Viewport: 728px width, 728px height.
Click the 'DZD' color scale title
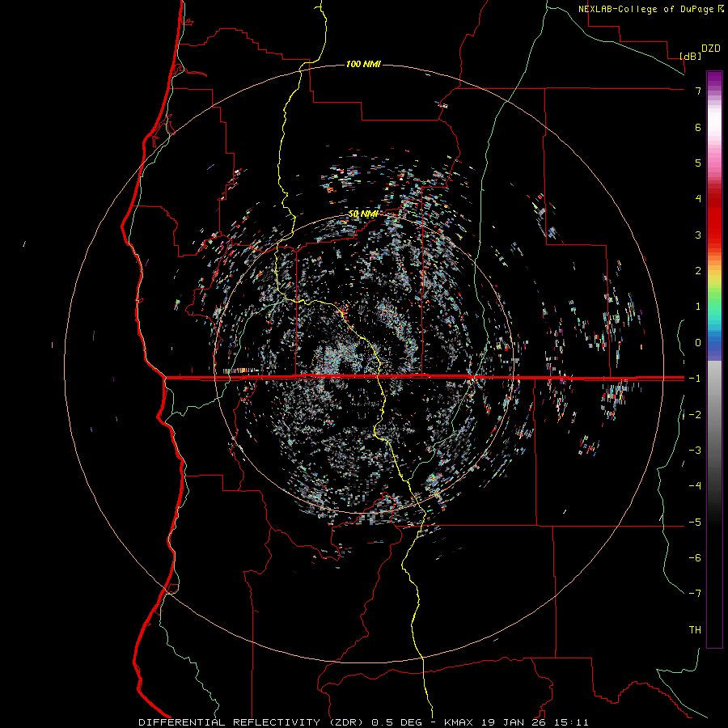tap(711, 49)
